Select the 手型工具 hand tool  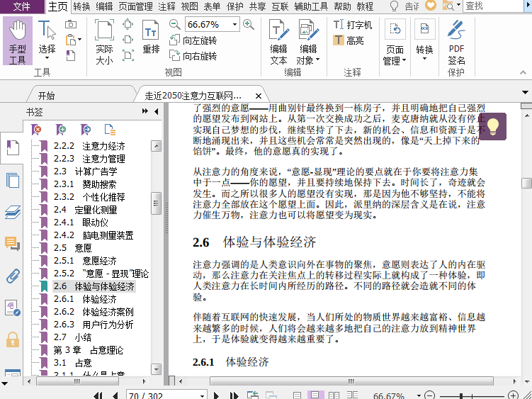click(18, 40)
